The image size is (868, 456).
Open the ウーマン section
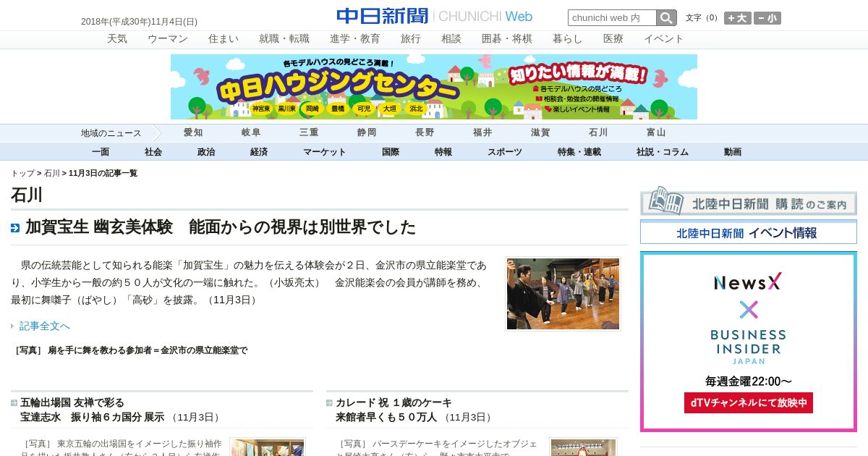[x=168, y=39]
